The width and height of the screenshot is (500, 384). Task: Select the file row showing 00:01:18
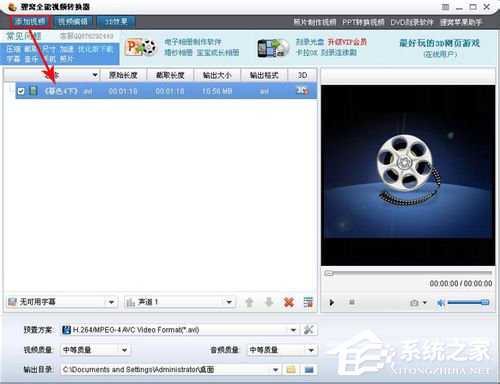[166, 91]
